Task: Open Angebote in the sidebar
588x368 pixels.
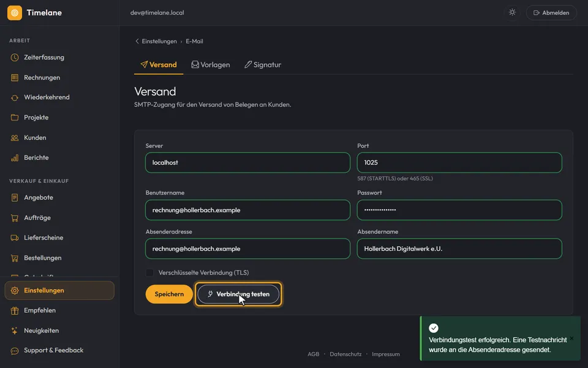Action: coord(59,197)
